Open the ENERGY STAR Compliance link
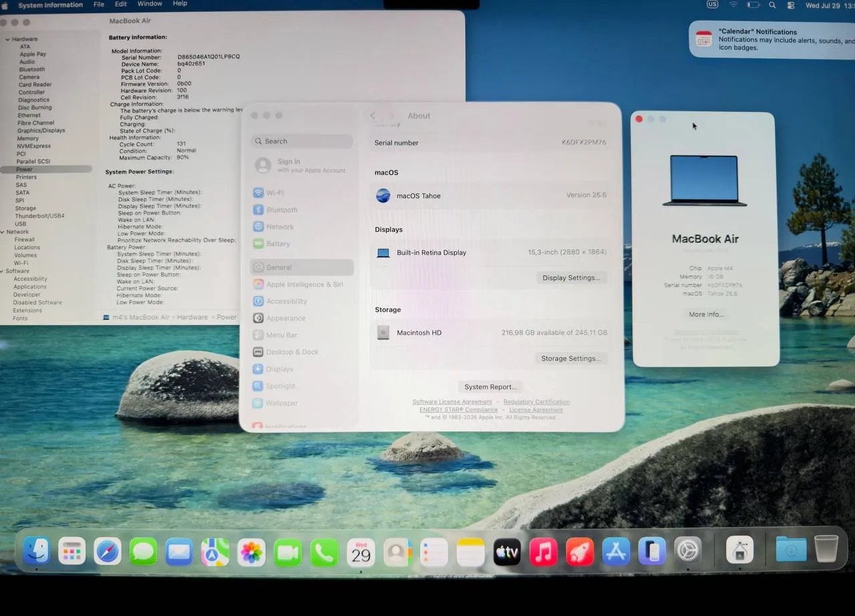The width and height of the screenshot is (855, 616). click(x=458, y=410)
